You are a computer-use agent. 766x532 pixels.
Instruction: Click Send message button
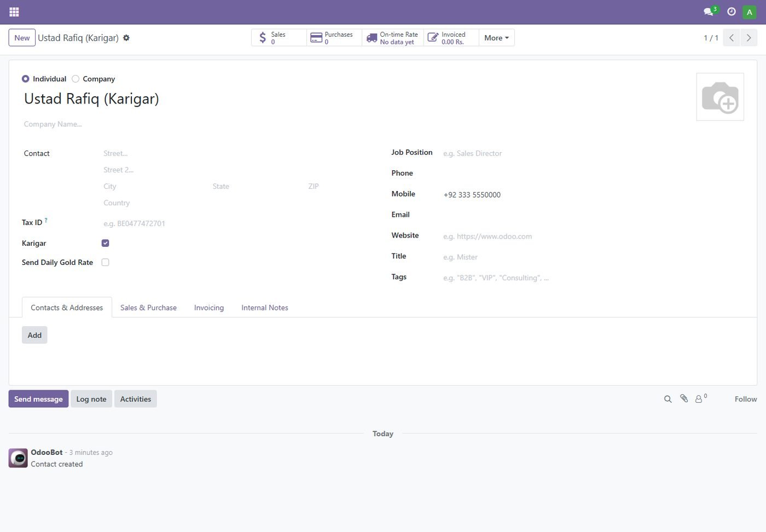(38, 399)
